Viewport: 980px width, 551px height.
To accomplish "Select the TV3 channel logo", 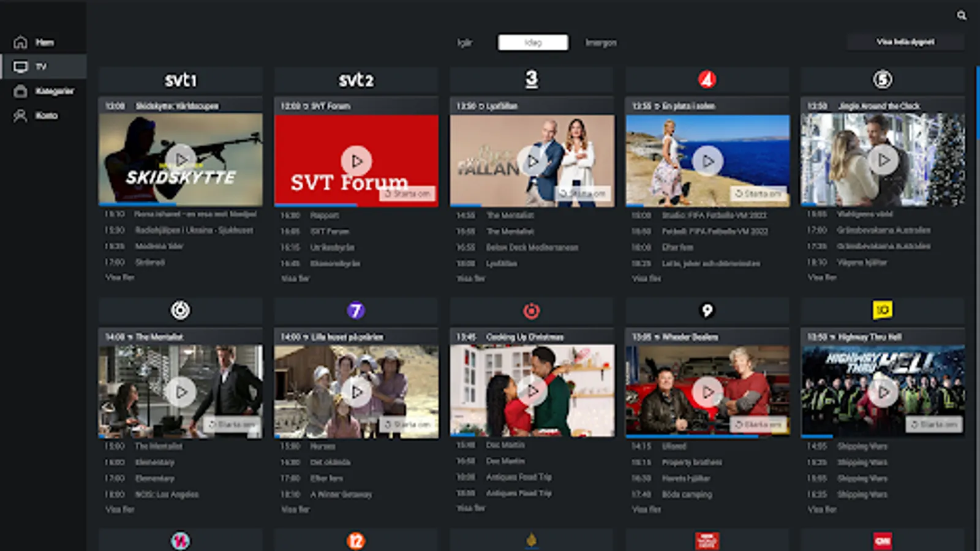I will (x=532, y=79).
